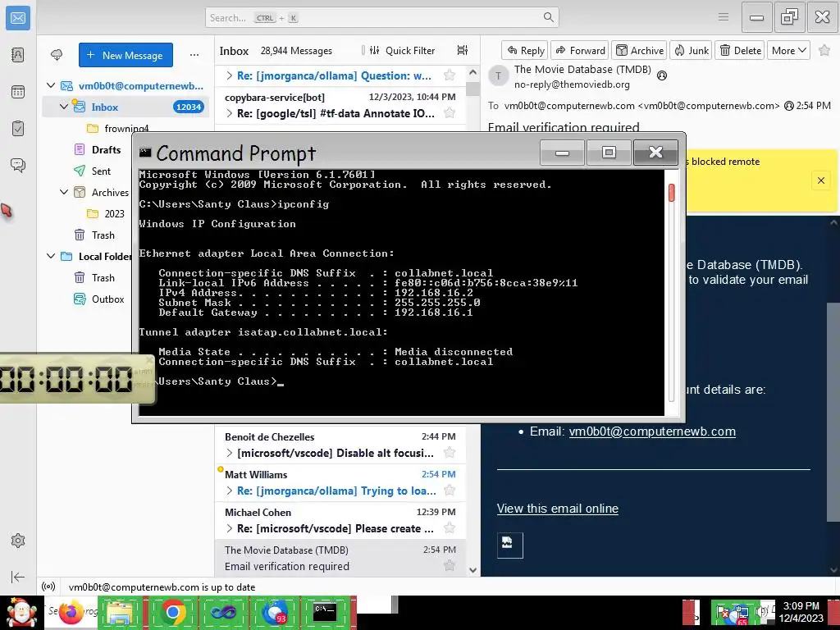The image size is (840, 630).
Task: Open the file explorer taskbar icon
Action: [121, 613]
